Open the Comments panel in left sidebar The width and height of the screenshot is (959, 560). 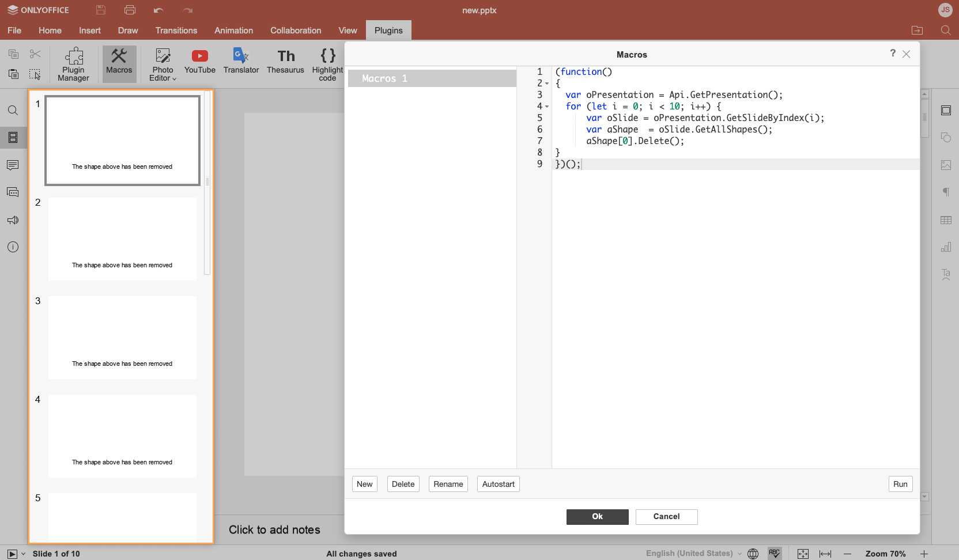[x=13, y=165]
